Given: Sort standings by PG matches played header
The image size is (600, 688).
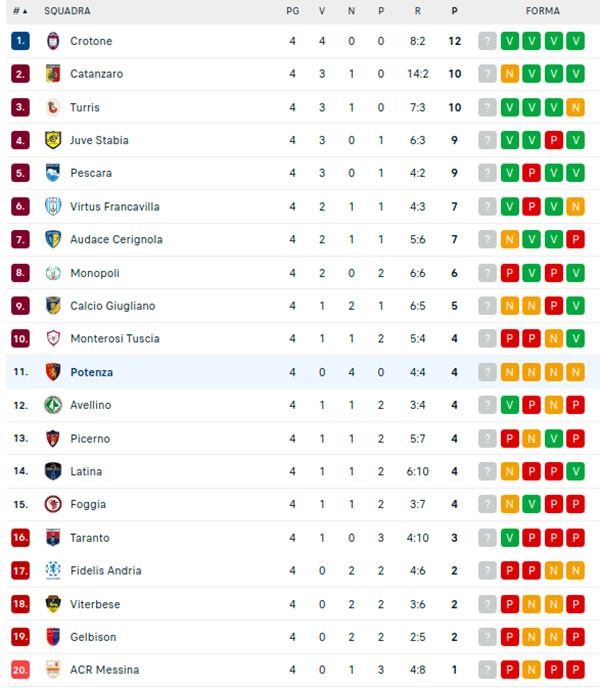Looking at the screenshot, I should click(x=292, y=11).
